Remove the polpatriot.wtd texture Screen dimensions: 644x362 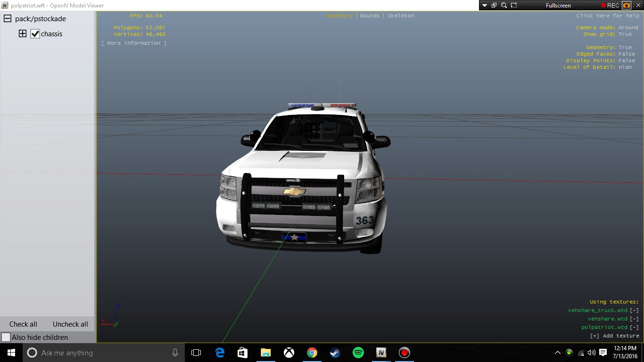(x=635, y=327)
